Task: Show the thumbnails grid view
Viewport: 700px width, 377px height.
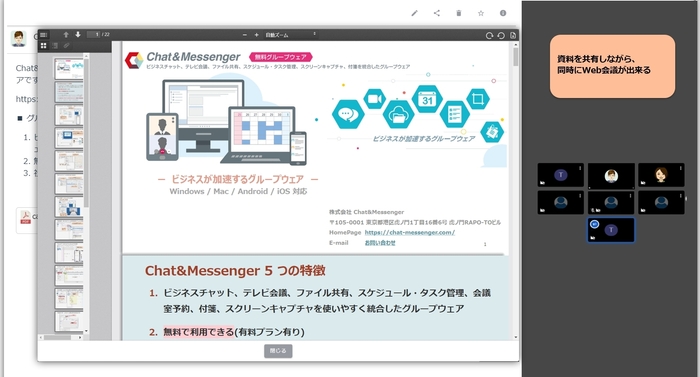Action: point(43,46)
